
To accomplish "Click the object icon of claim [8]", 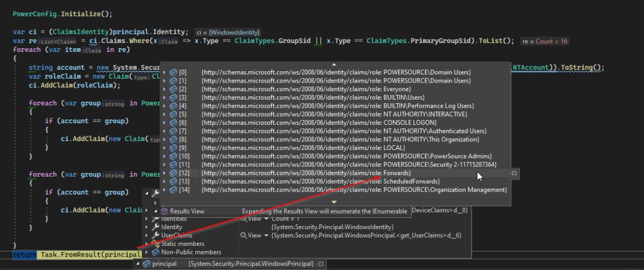I will [x=173, y=139].
